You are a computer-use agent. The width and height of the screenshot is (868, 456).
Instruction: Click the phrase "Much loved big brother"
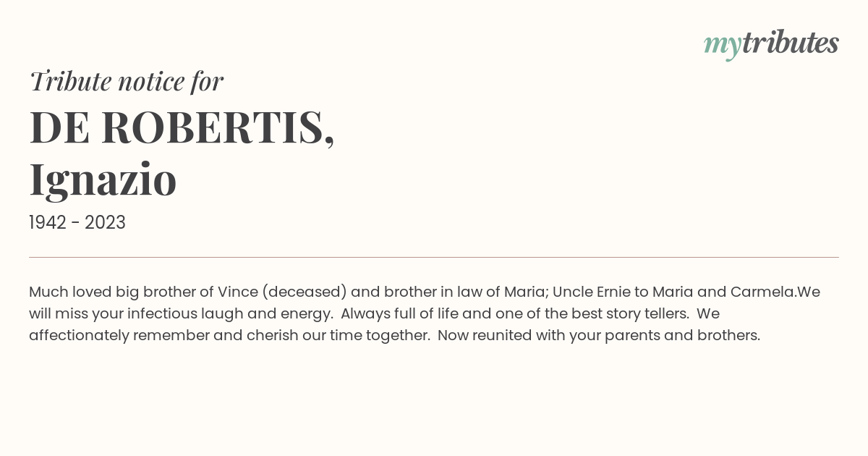(x=112, y=292)
